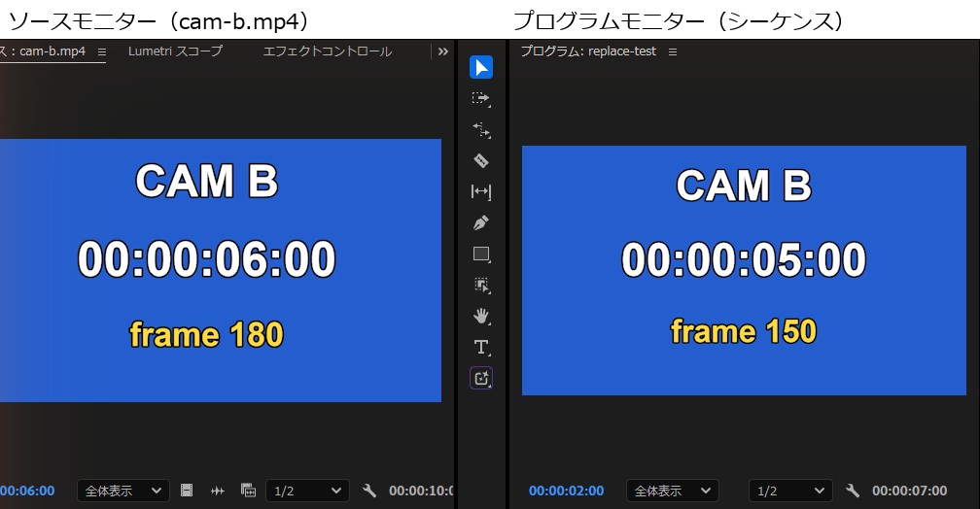The width and height of the screenshot is (980, 509).
Task: Select the Rectangle tool
Action: pyautogui.click(x=481, y=254)
